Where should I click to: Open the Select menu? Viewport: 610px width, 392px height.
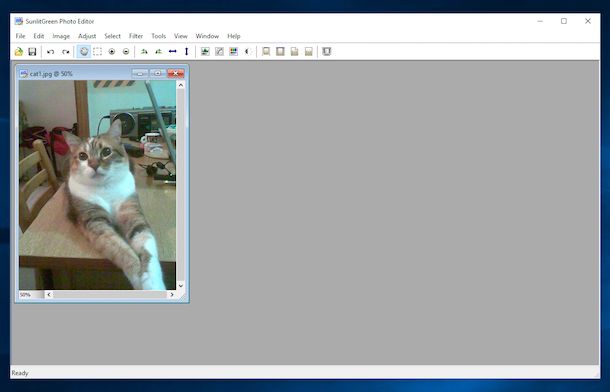[112, 36]
